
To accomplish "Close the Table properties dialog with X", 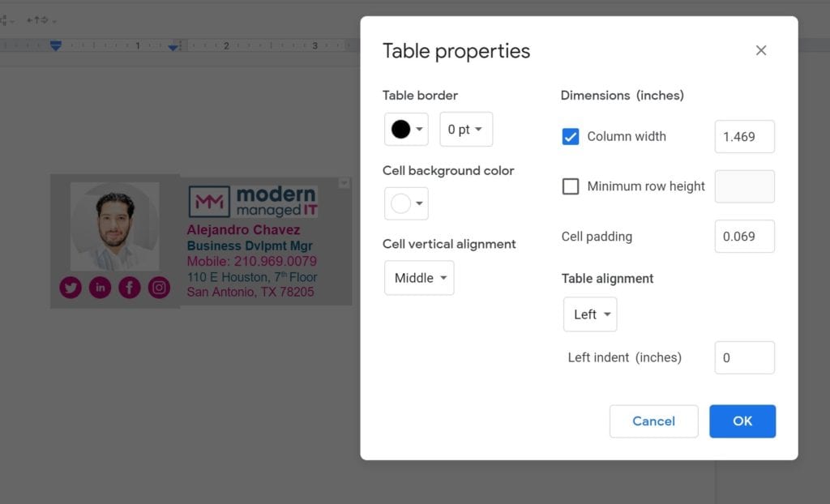I will pyautogui.click(x=760, y=50).
